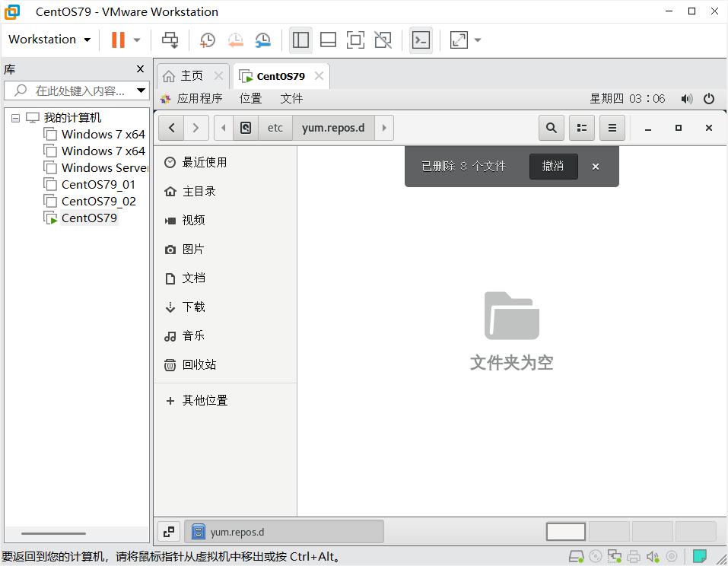Screen dimensions: 728x566
Task: Open the 文件 menu in GNOME bar
Action: [x=291, y=98]
